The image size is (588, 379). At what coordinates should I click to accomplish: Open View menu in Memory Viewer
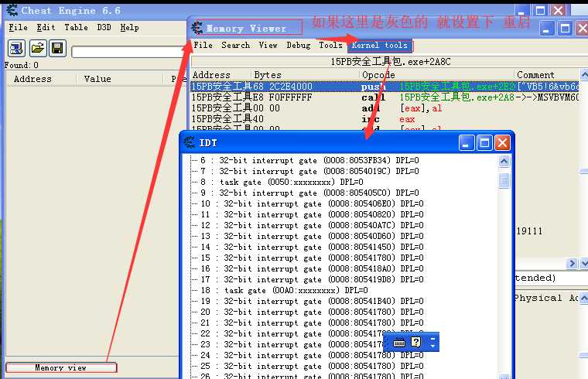pyautogui.click(x=268, y=46)
